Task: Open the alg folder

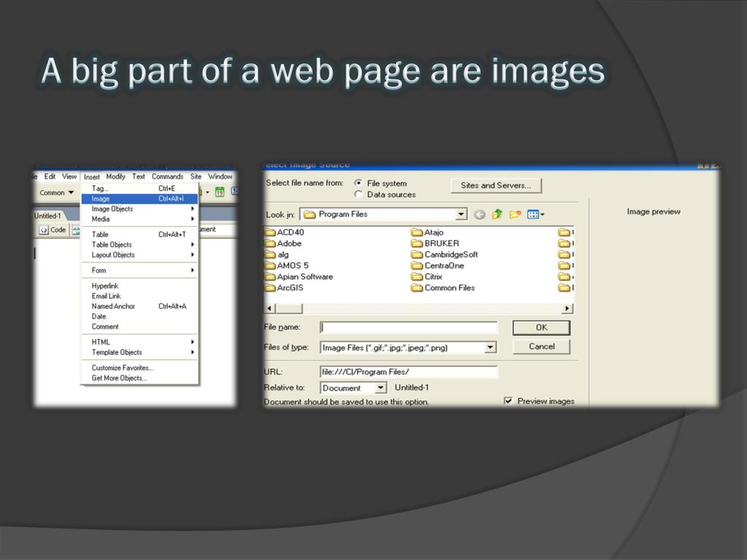Action: (276, 254)
